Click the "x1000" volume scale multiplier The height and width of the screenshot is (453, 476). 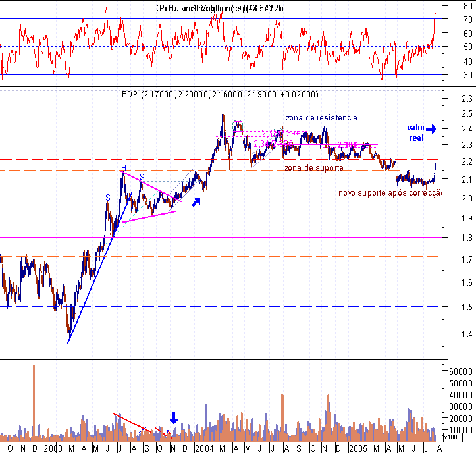tap(452, 437)
